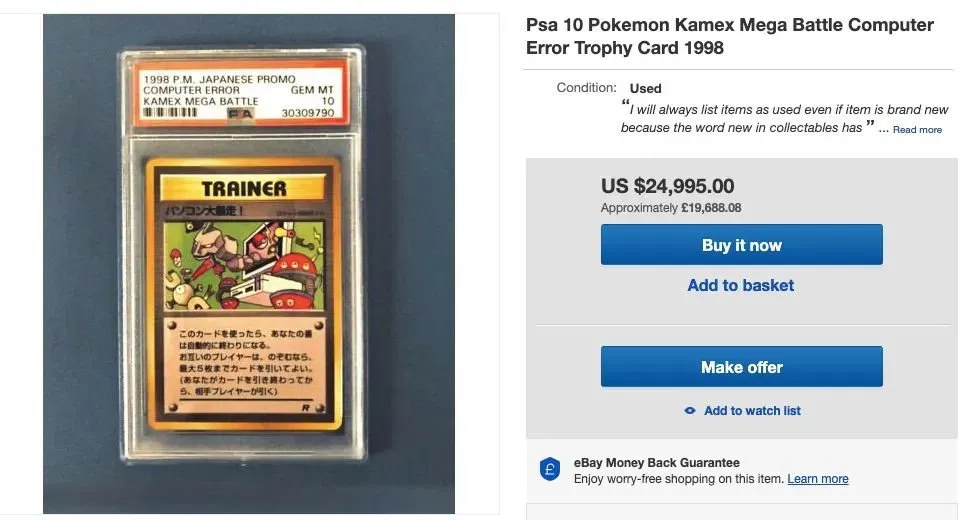Screen dimensions: 970x520
Task: Click the pound shield guarantee icon
Action: pyautogui.click(x=549, y=469)
